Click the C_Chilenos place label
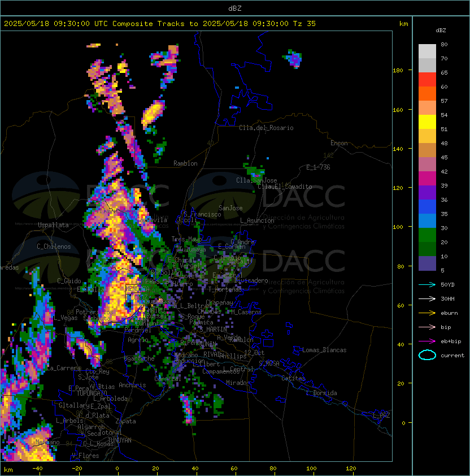This screenshot has width=470, height=476. coord(54,246)
